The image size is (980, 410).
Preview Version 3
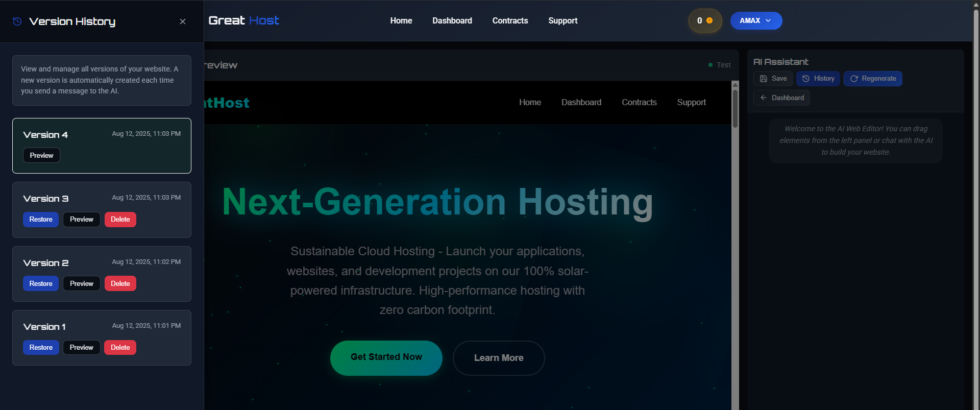tap(82, 220)
